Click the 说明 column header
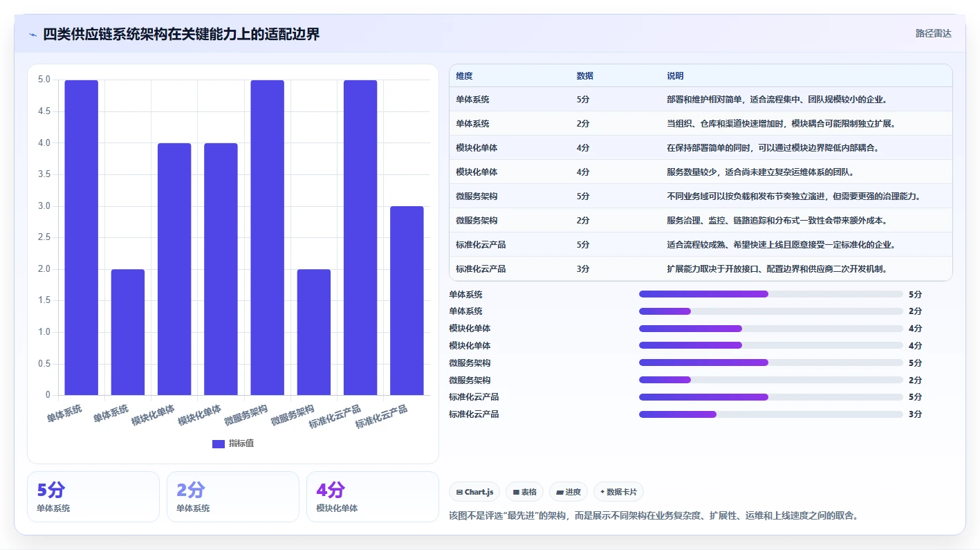The height and width of the screenshot is (550, 980). (675, 76)
